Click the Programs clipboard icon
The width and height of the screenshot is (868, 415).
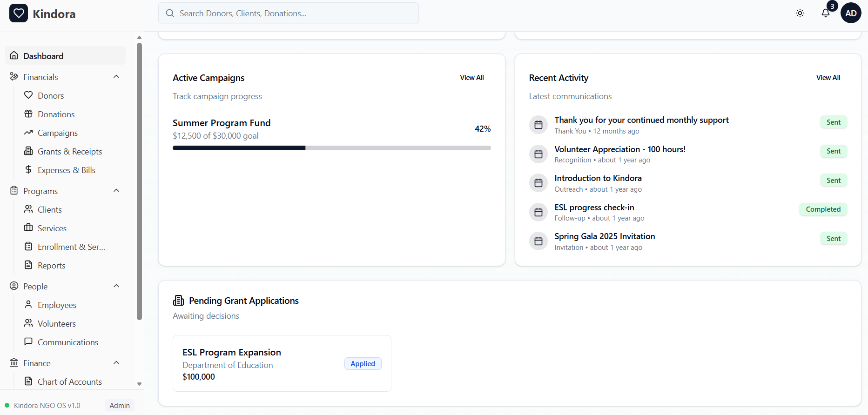(14, 190)
